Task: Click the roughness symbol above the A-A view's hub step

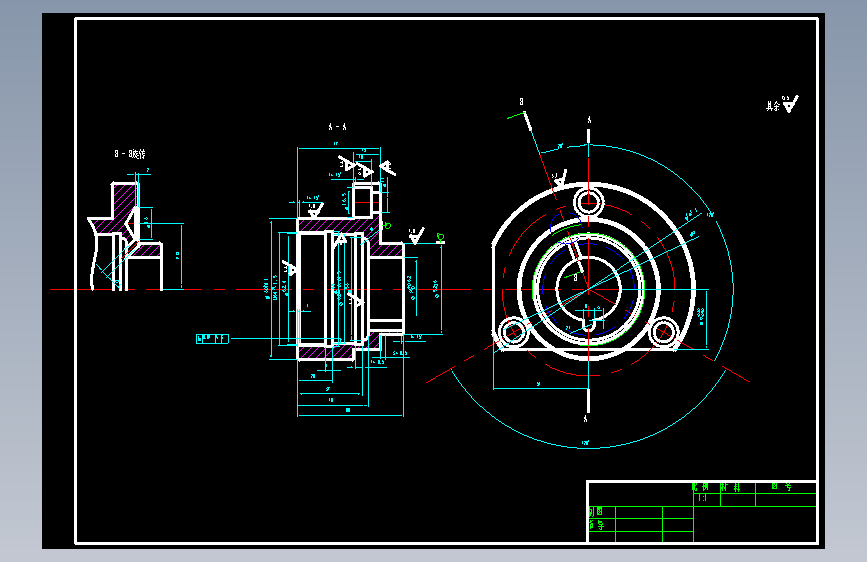Action: tap(415, 235)
